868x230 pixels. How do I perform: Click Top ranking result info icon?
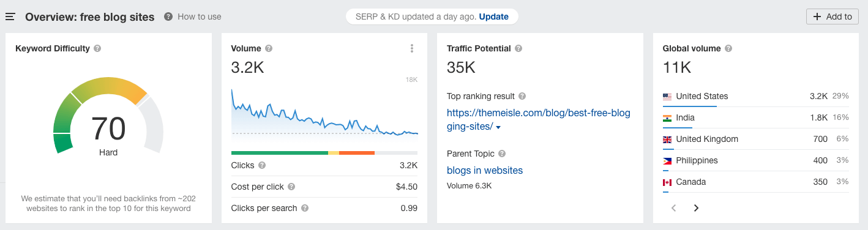click(x=522, y=96)
